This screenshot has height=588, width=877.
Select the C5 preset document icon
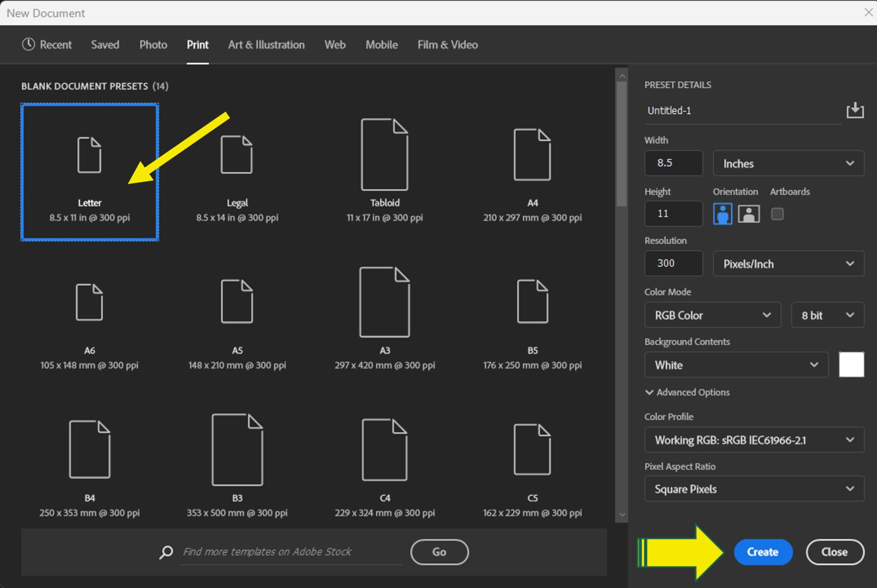tap(532, 449)
